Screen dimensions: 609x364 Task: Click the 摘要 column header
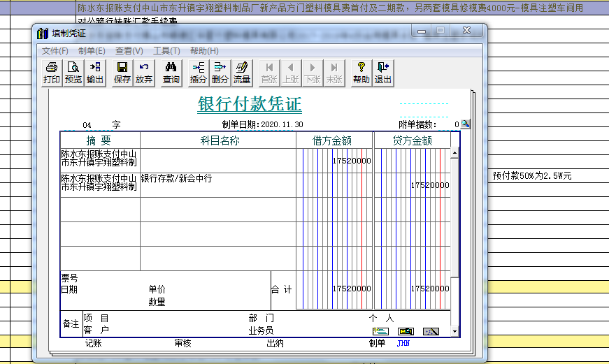pyautogui.click(x=100, y=140)
